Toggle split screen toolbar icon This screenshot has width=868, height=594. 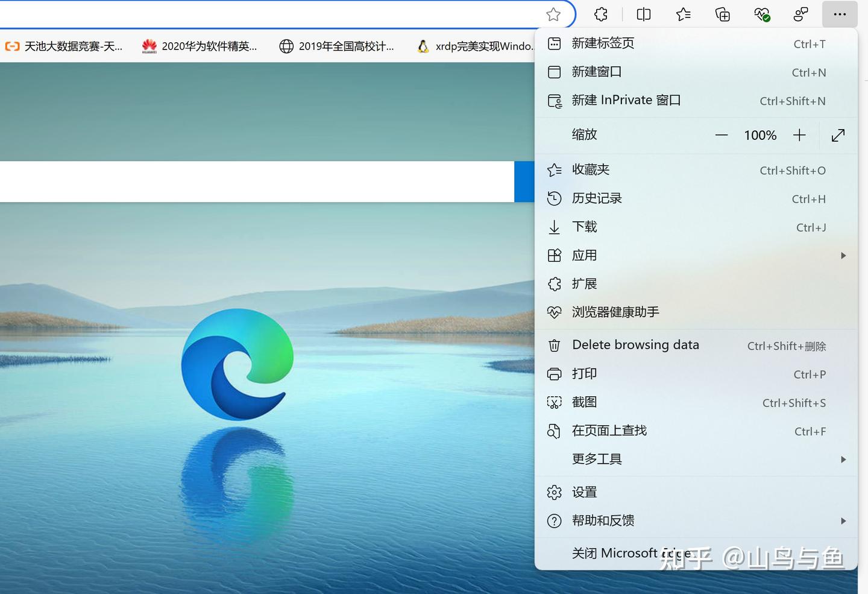644,14
